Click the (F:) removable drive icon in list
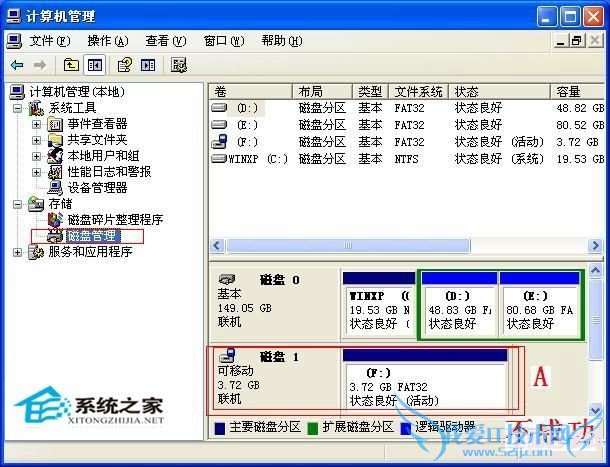This screenshot has width=610, height=467. [219, 142]
